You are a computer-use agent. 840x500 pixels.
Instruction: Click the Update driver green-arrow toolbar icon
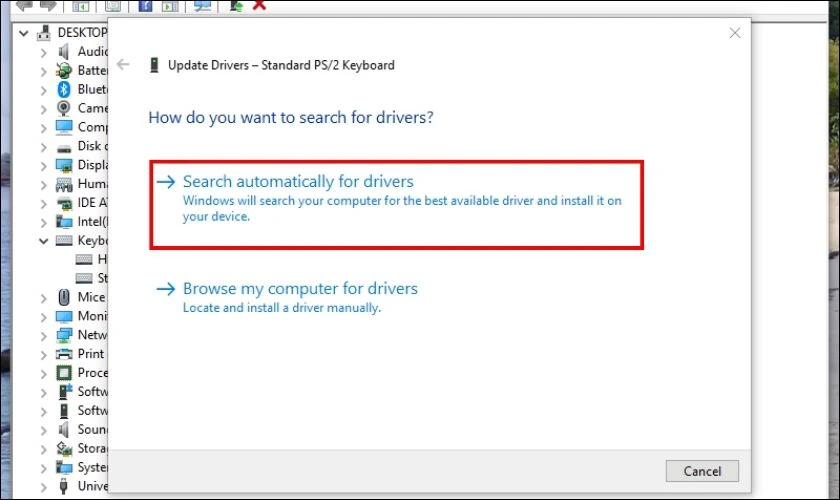[236, 6]
